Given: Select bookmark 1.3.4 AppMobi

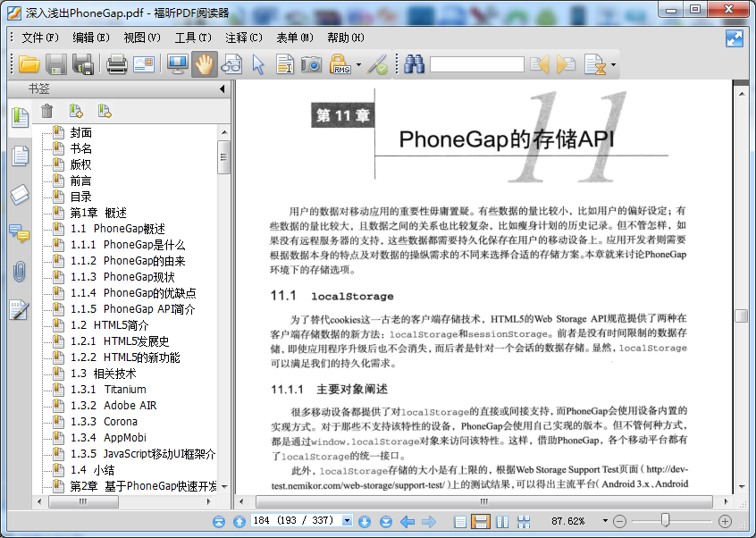Looking at the screenshot, I should click(108, 438).
